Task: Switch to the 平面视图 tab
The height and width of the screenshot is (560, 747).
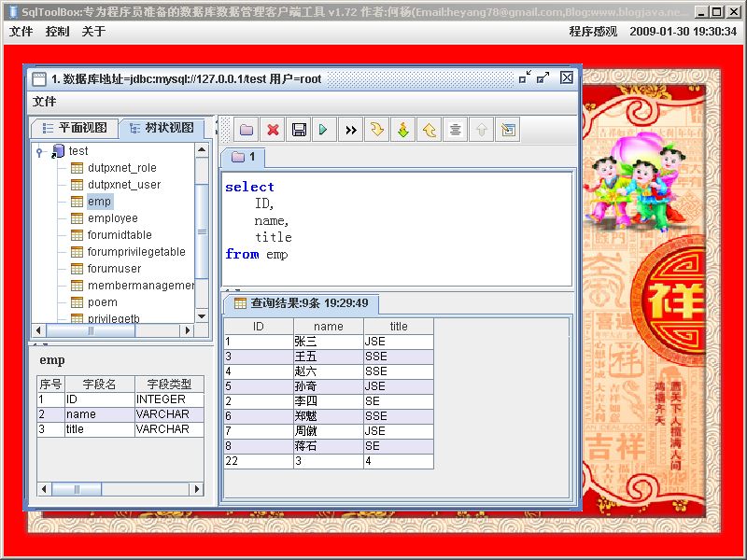Action: tap(75, 128)
